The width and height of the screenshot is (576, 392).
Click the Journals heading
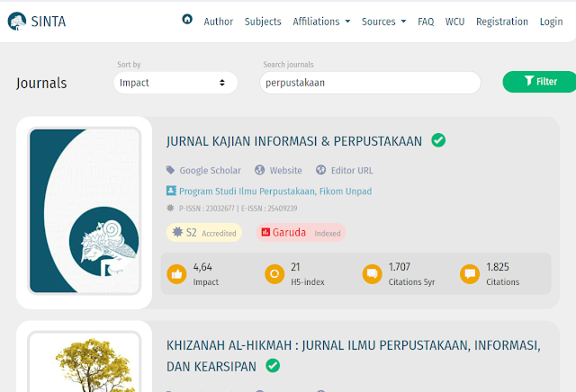(x=41, y=84)
